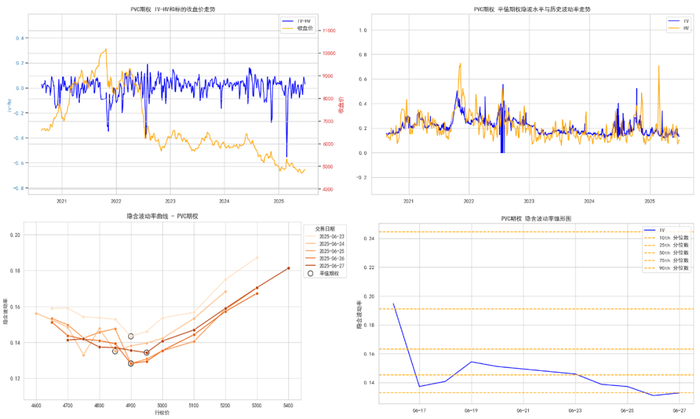Click the 06-27 x-axis tick label
The height and width of the screenshot is (419, 700).
(x=679, y=410)
